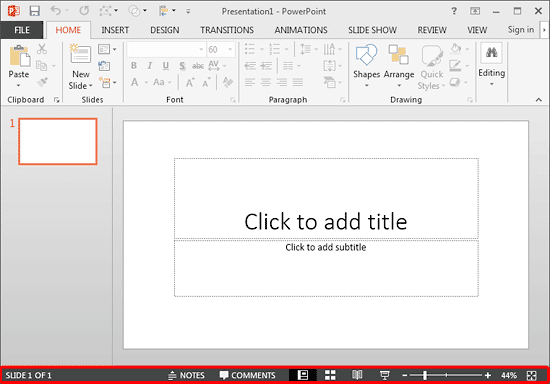Click the Cut scissors icon

(x=42, y=49)
